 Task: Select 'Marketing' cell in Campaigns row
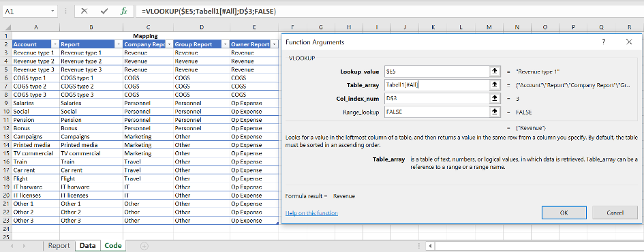tap(148, 137)
